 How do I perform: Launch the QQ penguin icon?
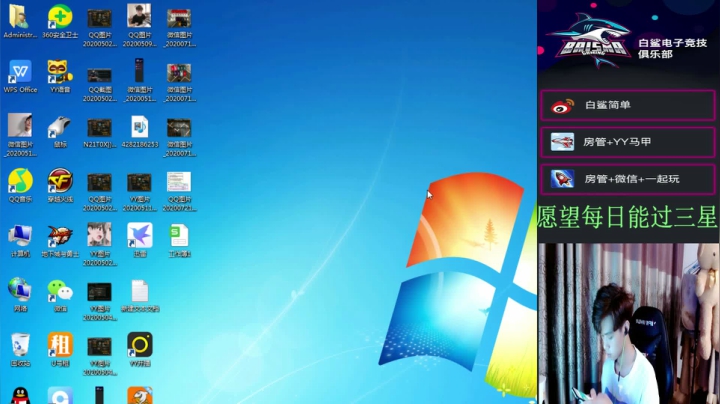tap(20, 395)
